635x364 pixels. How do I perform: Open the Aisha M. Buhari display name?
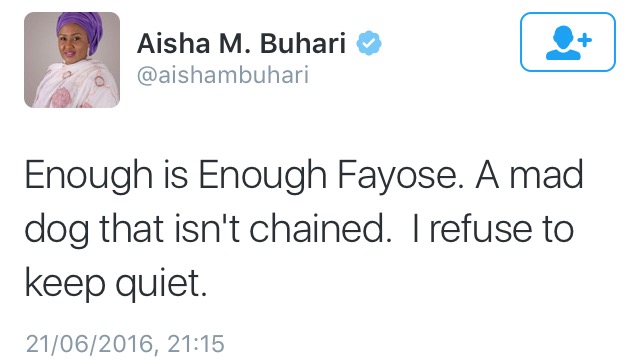click(x=241, y=43)
